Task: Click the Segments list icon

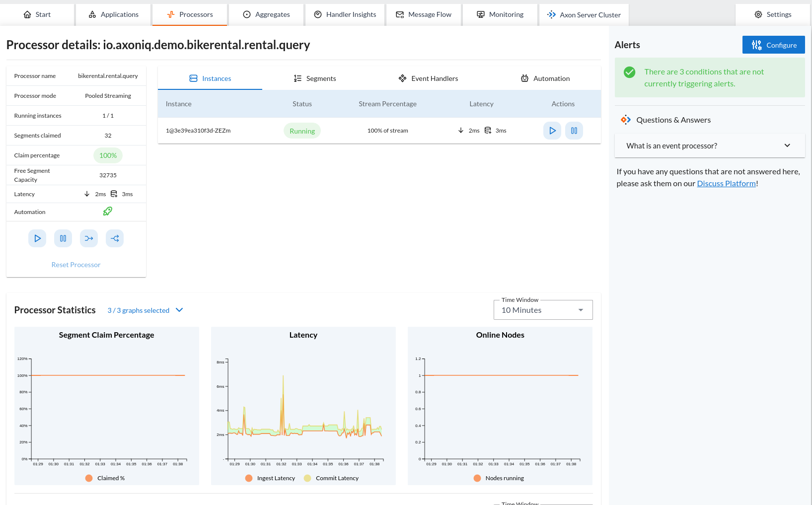Action: [x=297, y=78]
